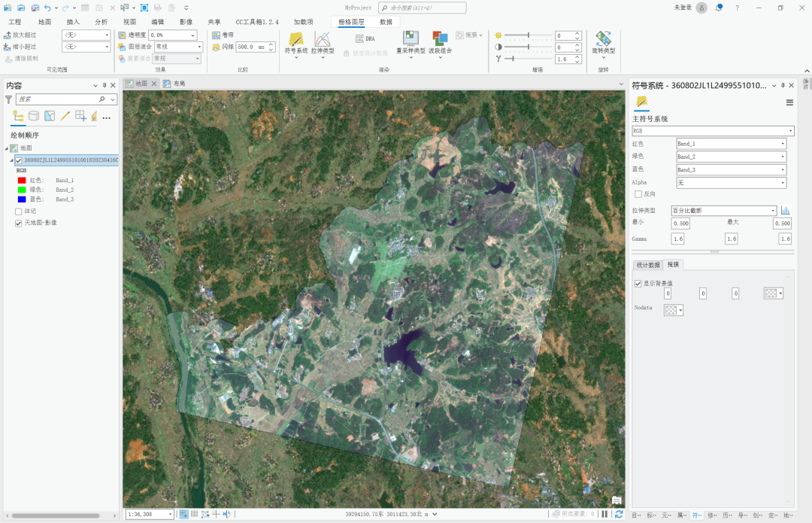The image size is (812, 523).
Task: Uncheck the 显示背景值 checkbox
Action: pos(638,284)
